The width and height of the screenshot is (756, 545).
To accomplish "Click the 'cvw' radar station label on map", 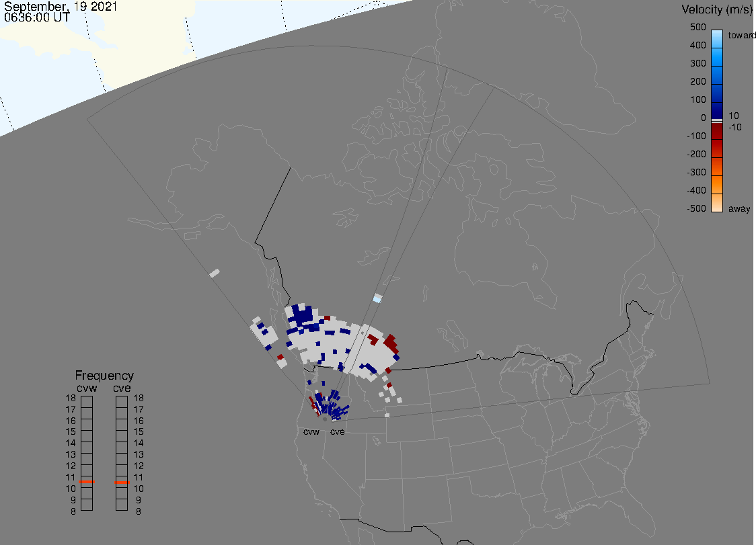I will point(311,431).
